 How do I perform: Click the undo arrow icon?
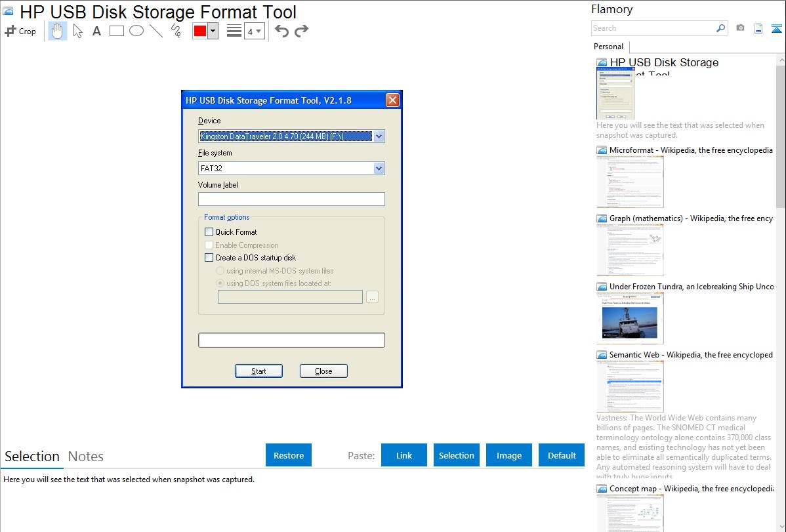(281, 31)
